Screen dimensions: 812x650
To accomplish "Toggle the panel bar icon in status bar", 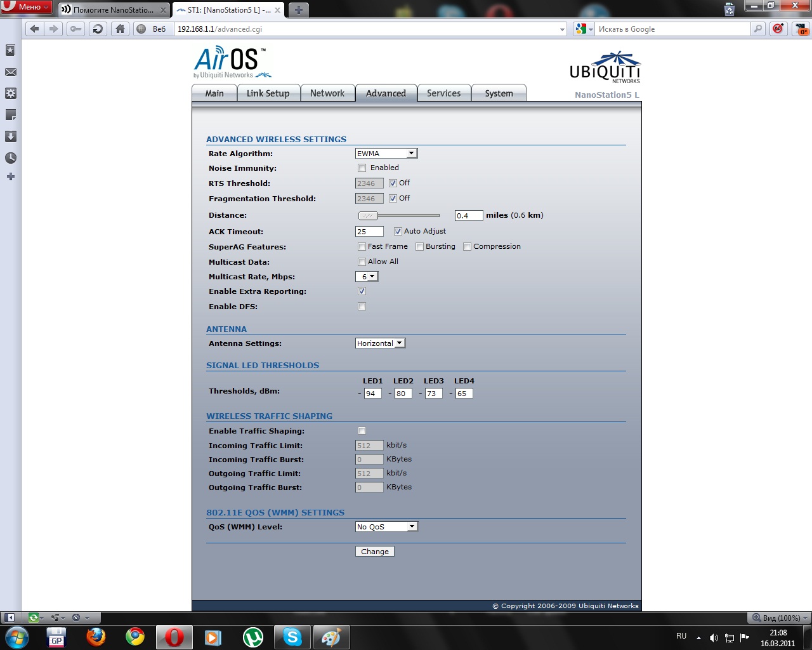I will (10, 618).
